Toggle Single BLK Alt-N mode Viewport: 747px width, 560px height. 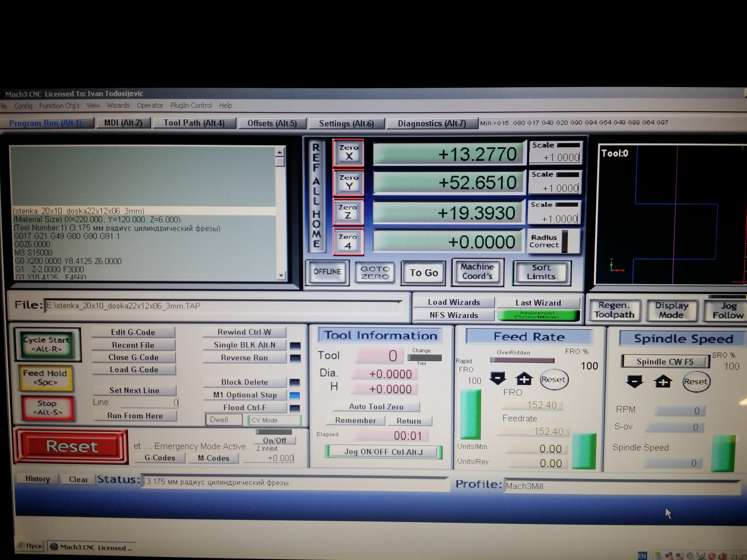[x=244, y=345]
